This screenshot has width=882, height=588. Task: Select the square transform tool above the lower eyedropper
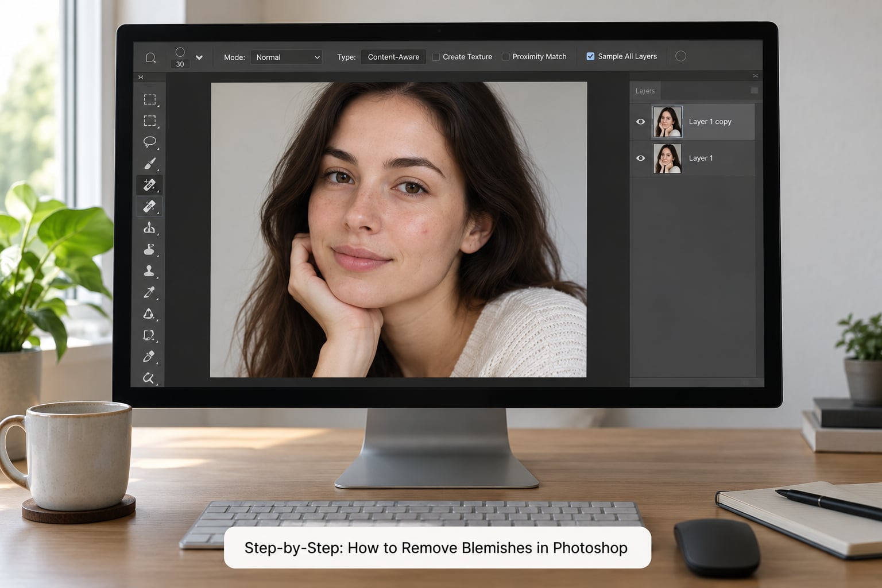tap(149, 335)
